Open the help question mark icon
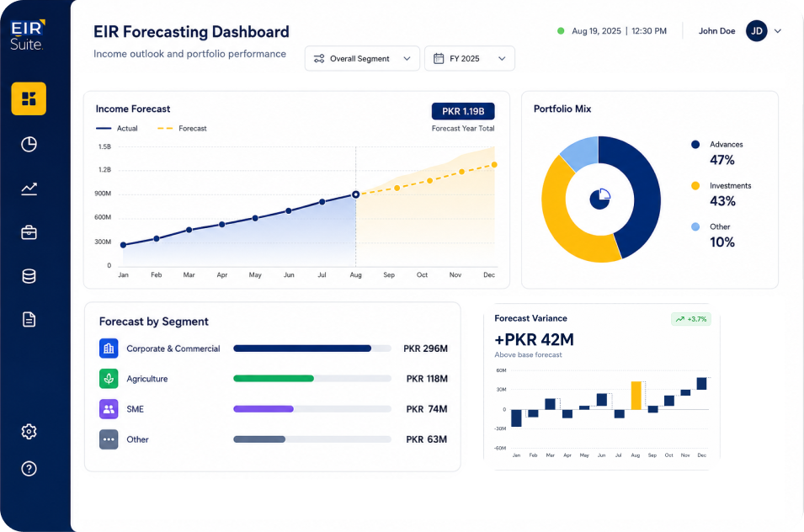 click(x=29, y=469)
